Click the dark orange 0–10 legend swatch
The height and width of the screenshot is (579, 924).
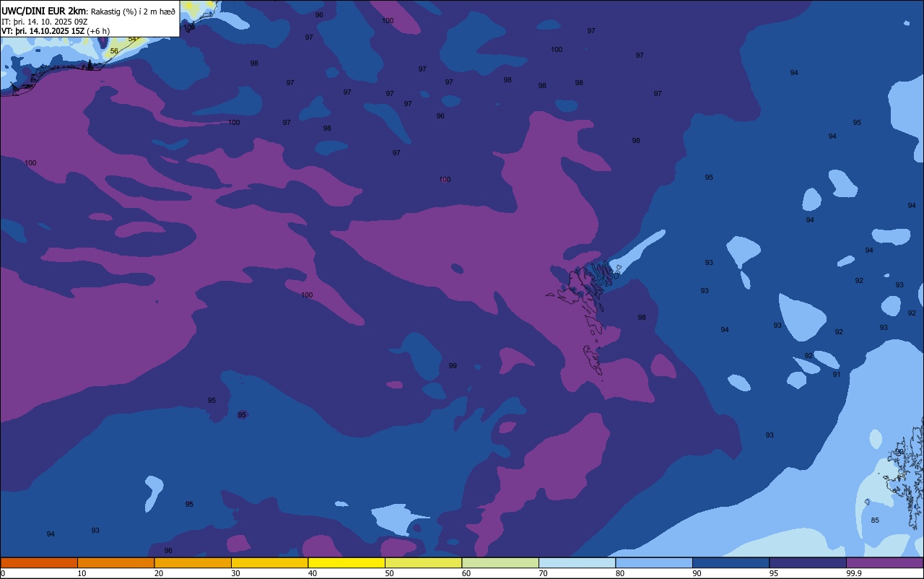click(39, 562)
